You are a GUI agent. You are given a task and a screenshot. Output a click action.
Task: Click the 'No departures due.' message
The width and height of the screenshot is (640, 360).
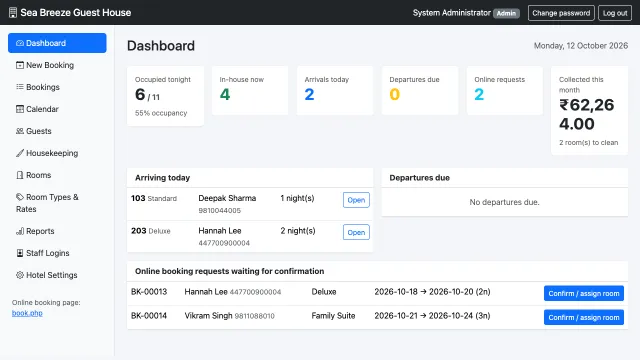click(504, 202)
